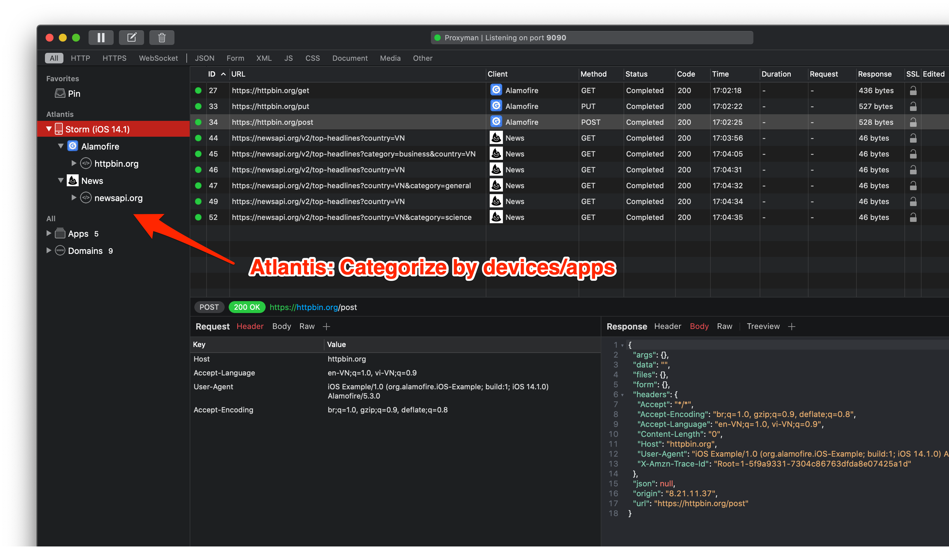Select the httpbin.org/put request row

pyautogui.click(x=270, y=106)
